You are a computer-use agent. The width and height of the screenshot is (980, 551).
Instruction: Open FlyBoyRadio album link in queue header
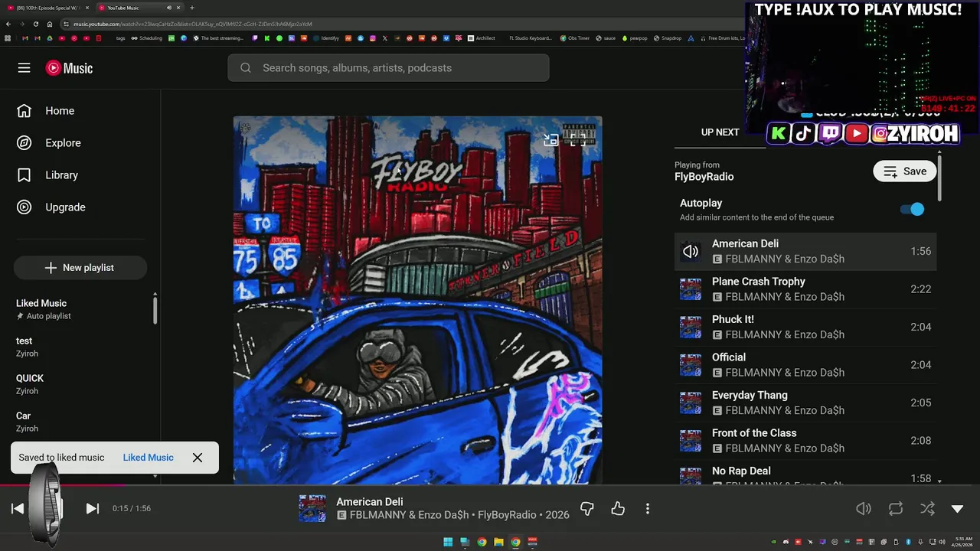704,177
